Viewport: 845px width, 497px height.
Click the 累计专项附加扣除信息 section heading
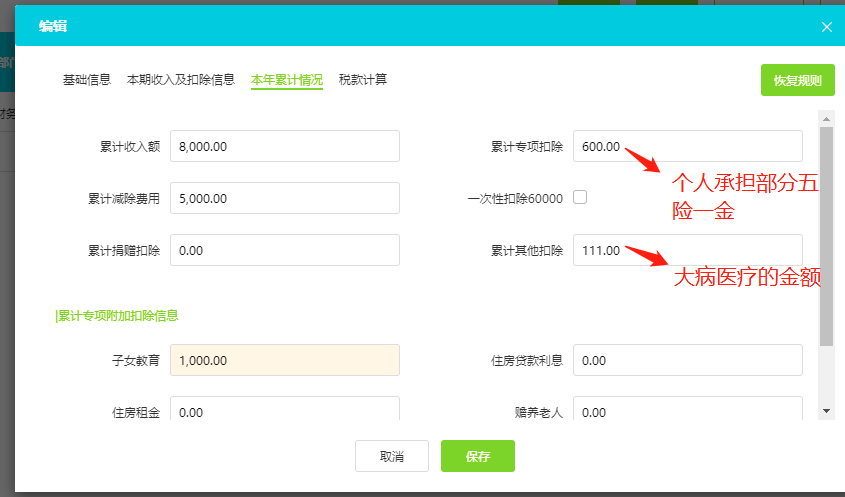[x=117, y=316]
